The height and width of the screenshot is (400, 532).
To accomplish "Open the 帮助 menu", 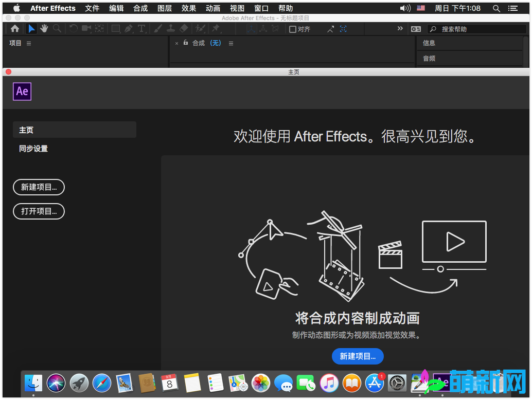I will pyautogui.click(x=286, y=8).
